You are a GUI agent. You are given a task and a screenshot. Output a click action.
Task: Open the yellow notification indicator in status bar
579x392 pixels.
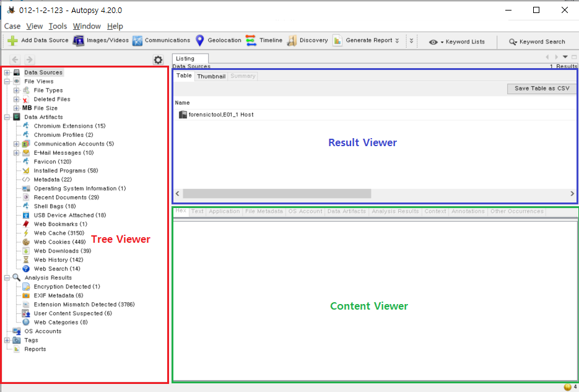(568, 387)
